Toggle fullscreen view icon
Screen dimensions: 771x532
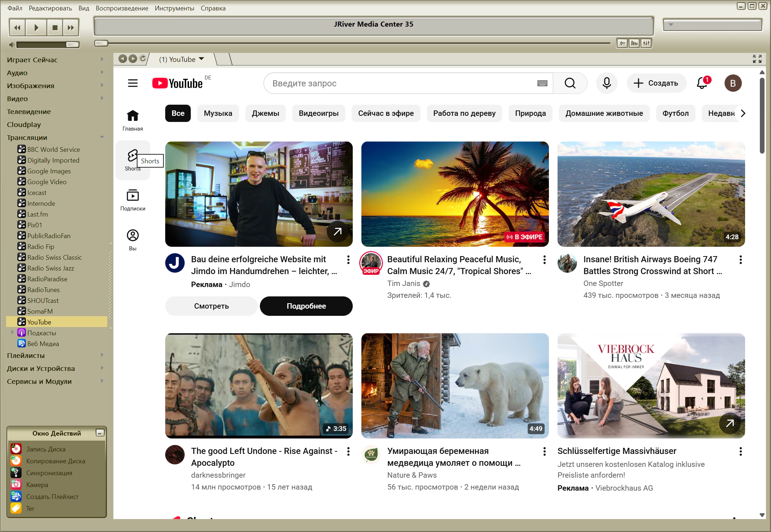click(757, 59)
